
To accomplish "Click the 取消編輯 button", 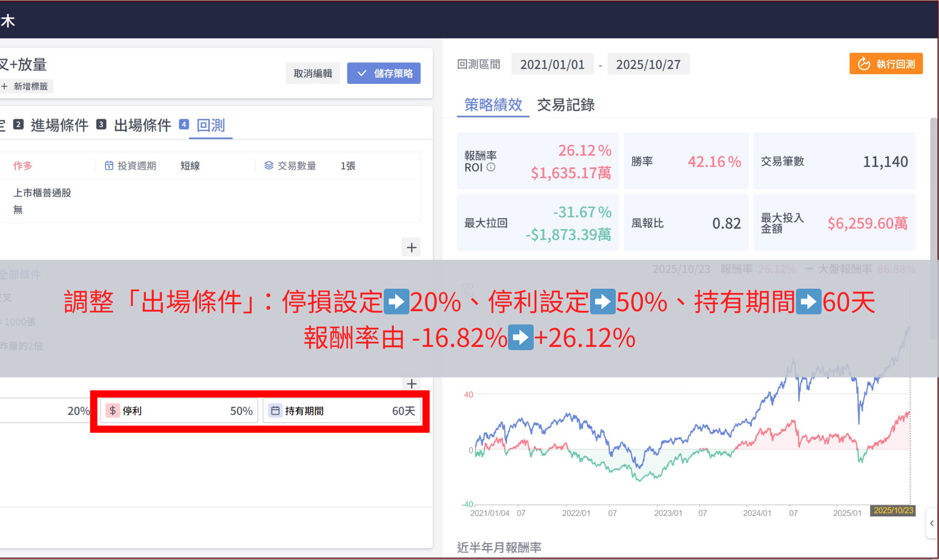I will tap(313, 73).
